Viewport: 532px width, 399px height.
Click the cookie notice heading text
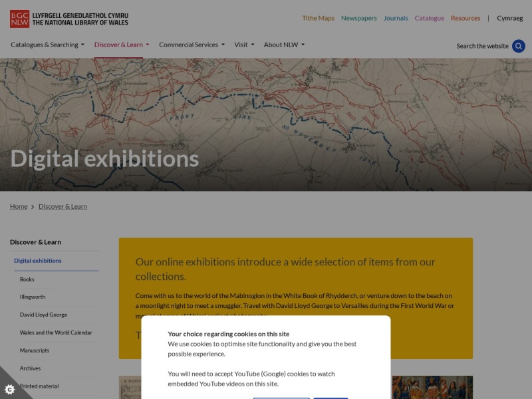pyautogui.click(x=229, y=334)
